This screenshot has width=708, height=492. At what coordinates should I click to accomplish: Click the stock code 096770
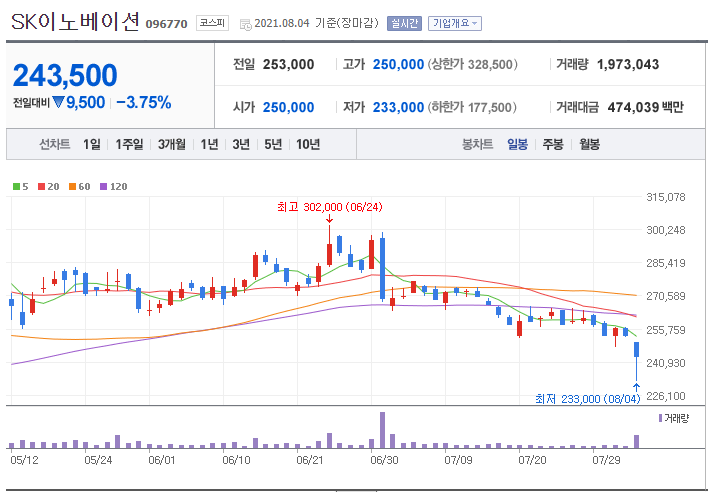pyautogui.click(x=166, y=24)
